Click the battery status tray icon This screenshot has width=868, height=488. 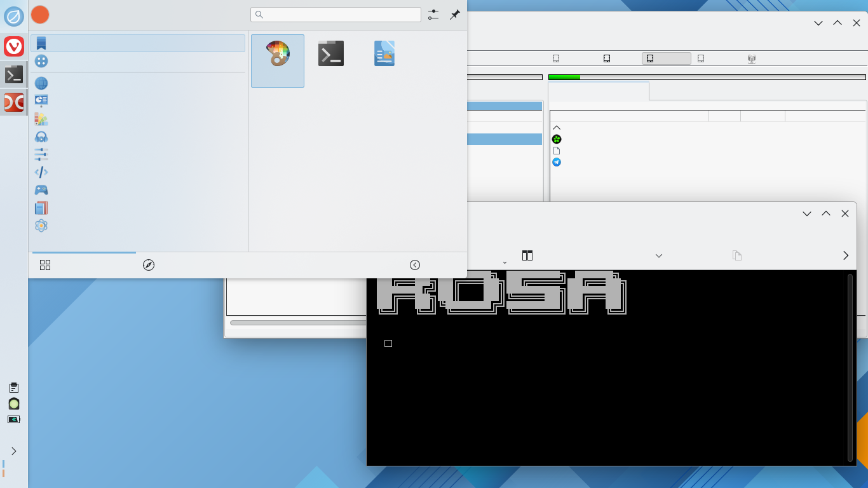click(x=14, y=419)
